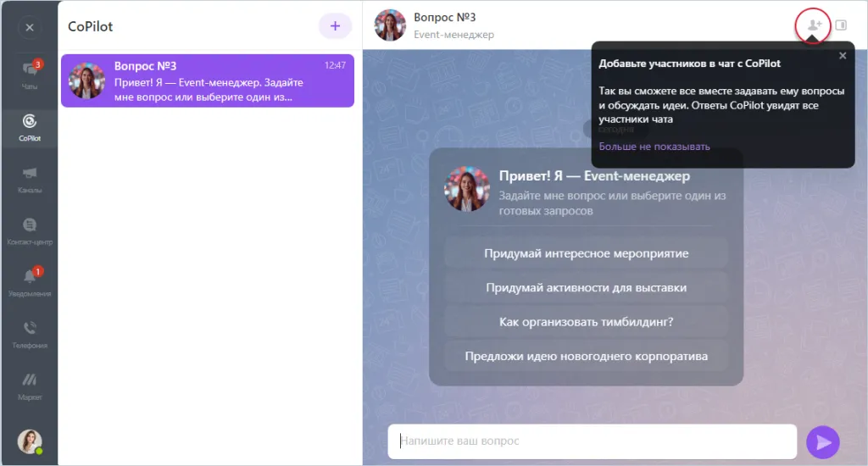
Task: Send the message with arrow button
Action: tap(823, 442)
